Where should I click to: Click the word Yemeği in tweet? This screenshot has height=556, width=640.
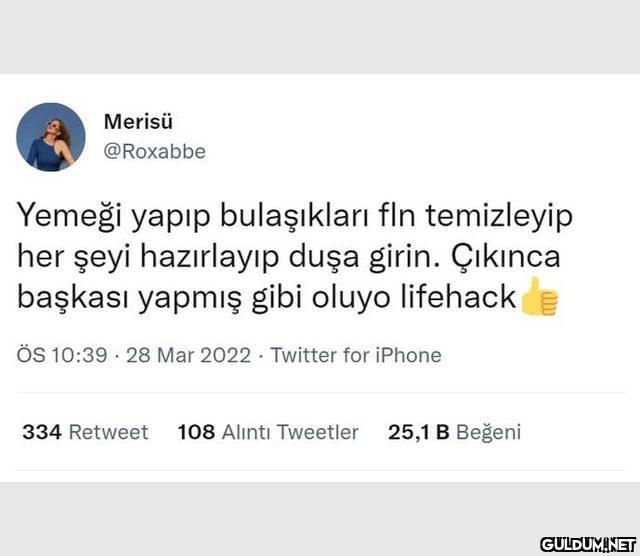coord(69,215)
